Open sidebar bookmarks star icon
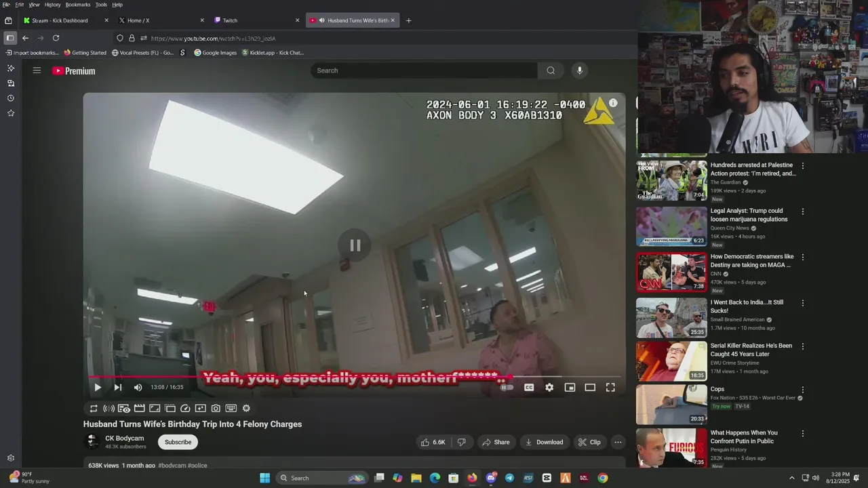868x488 pixels. point(11,113)
